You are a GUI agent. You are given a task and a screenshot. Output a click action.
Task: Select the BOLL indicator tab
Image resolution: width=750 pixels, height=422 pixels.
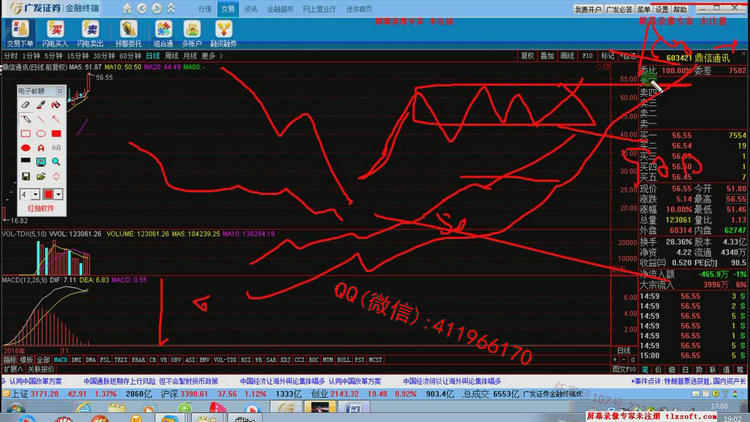tap(343, 359)
